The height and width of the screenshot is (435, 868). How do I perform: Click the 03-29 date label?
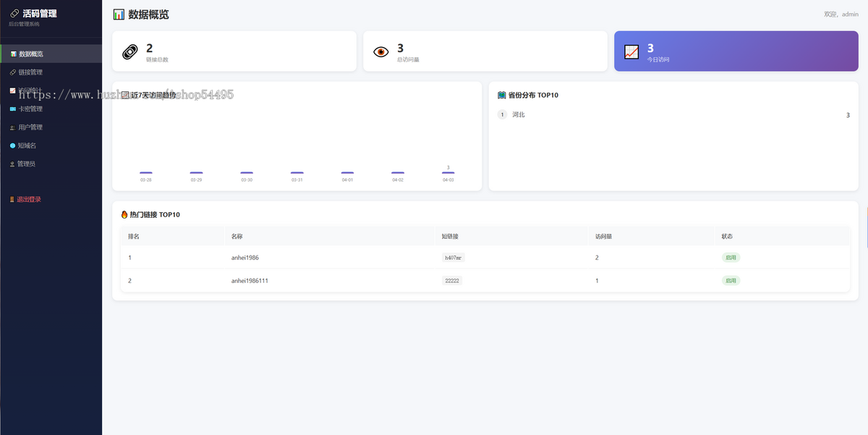click(x=196, y=180)
